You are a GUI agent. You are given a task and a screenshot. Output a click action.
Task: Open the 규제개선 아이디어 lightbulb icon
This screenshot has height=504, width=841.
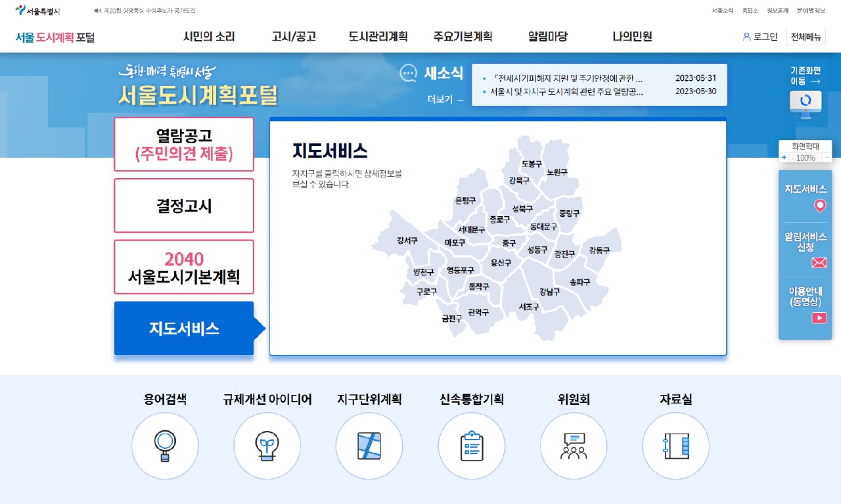267,446
